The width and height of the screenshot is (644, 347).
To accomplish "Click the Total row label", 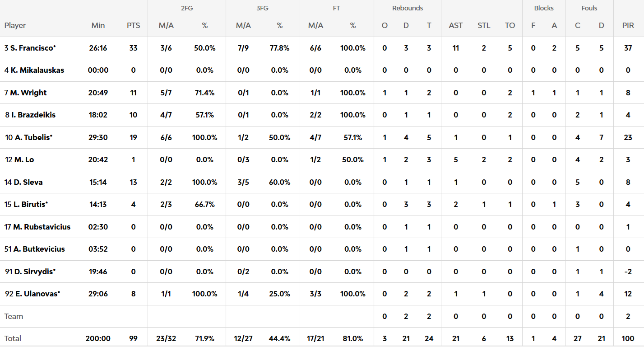I will click(x=13, y=338).
